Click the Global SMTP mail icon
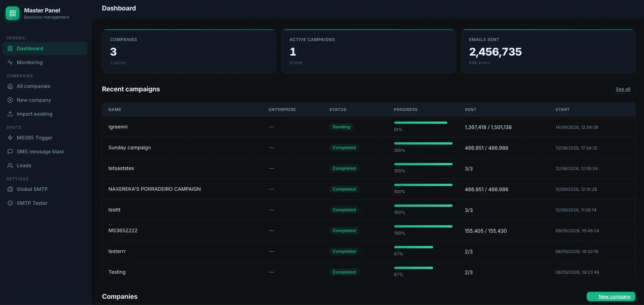Viewport: 644px width, 305px height. coord(10,189)
